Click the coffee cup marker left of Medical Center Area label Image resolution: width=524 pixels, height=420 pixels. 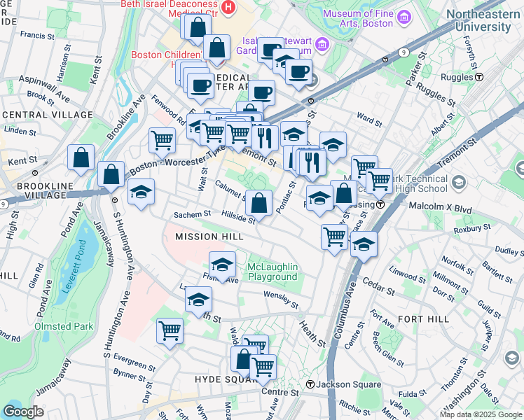[x=200, y=87]
